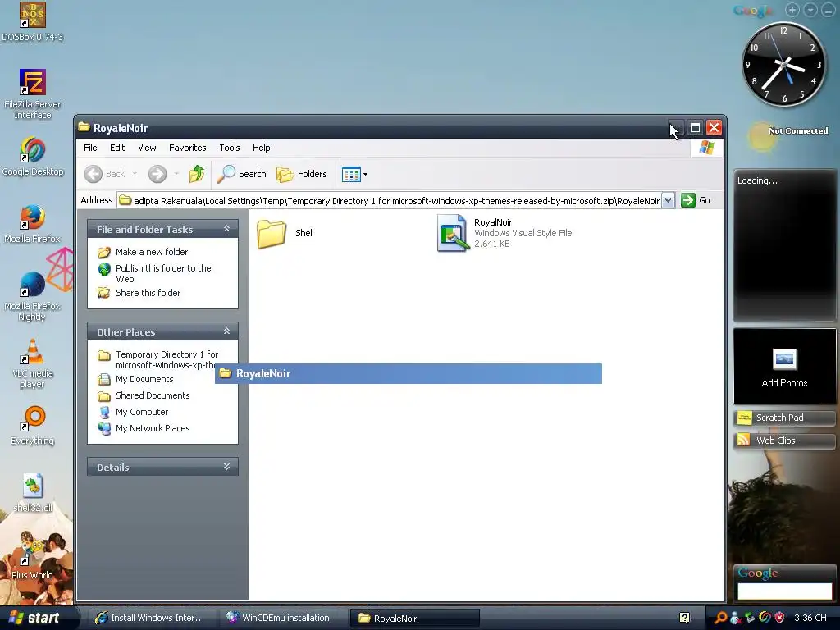Open the Back history dropdown arrow
This screenshot has height=630, width=840.
pos(135,174)
